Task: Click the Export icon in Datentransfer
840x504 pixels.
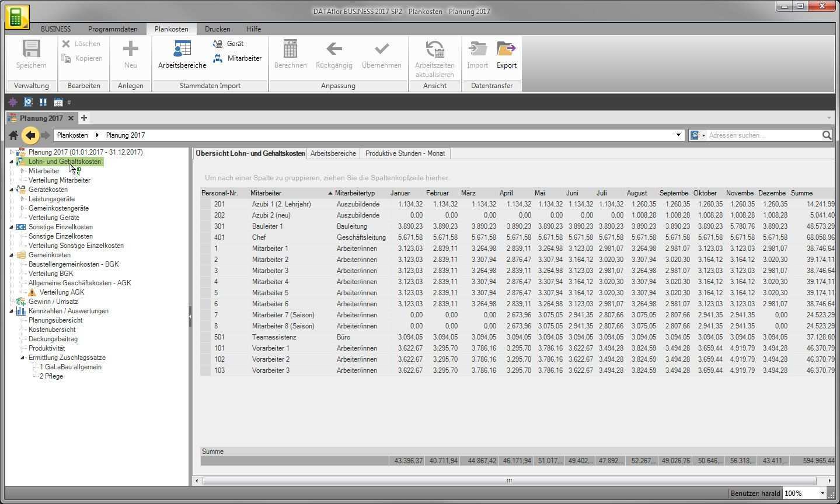Action: coord(506,49)
